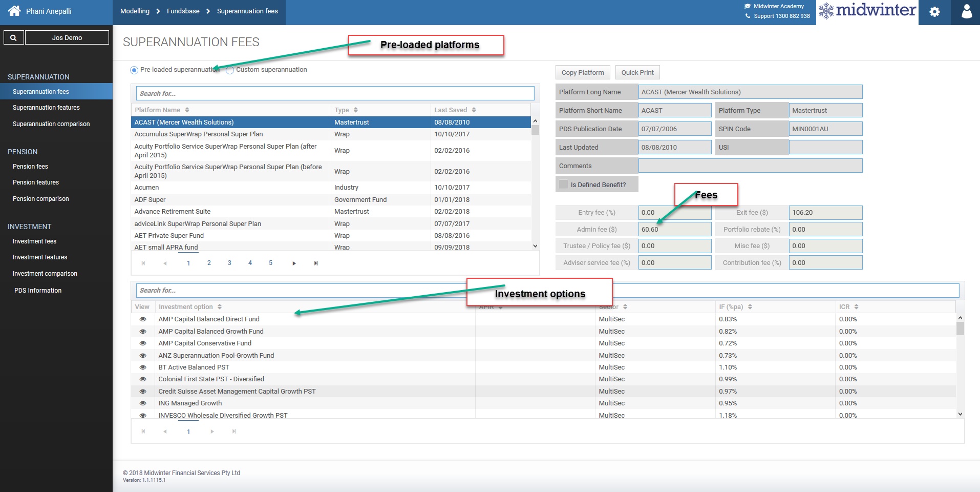Click the Admin fee ($) field
This screenshot has height=492, width=980.
click(674, 229)
